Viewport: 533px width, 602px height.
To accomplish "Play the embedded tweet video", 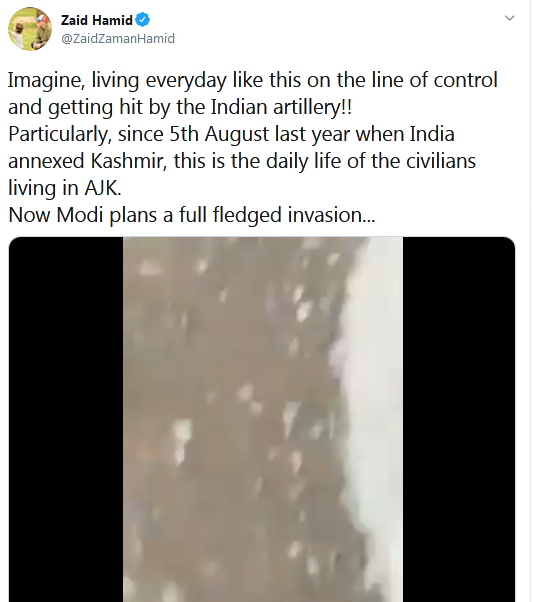I will coord(262,419).
